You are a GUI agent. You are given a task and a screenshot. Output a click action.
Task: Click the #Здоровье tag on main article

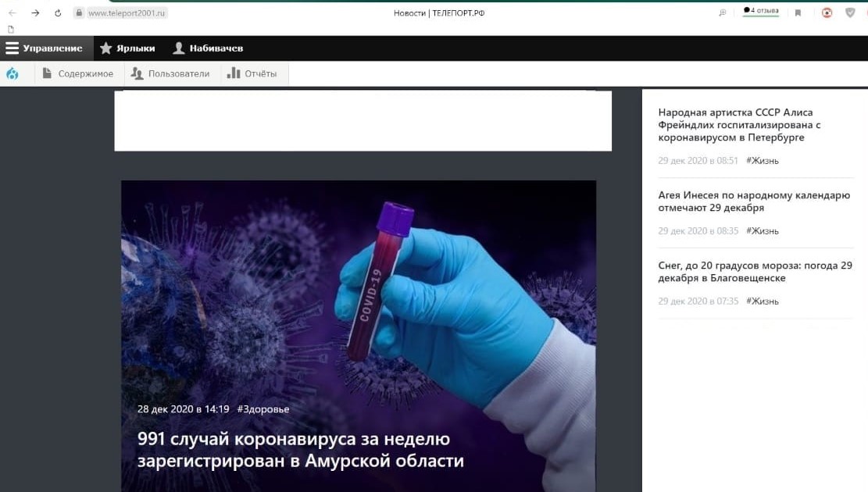coord(263,409)
